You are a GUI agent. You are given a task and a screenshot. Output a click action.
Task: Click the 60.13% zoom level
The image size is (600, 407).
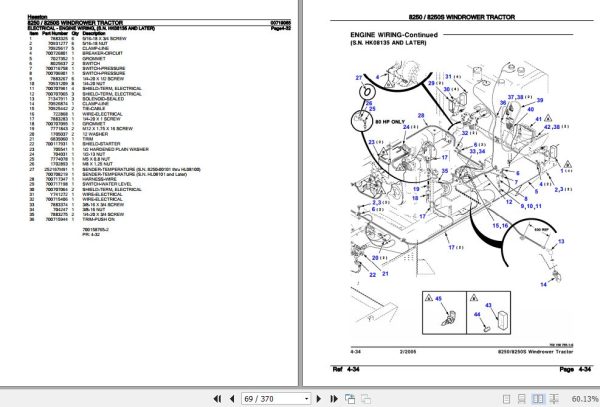[x=585, y=399]
